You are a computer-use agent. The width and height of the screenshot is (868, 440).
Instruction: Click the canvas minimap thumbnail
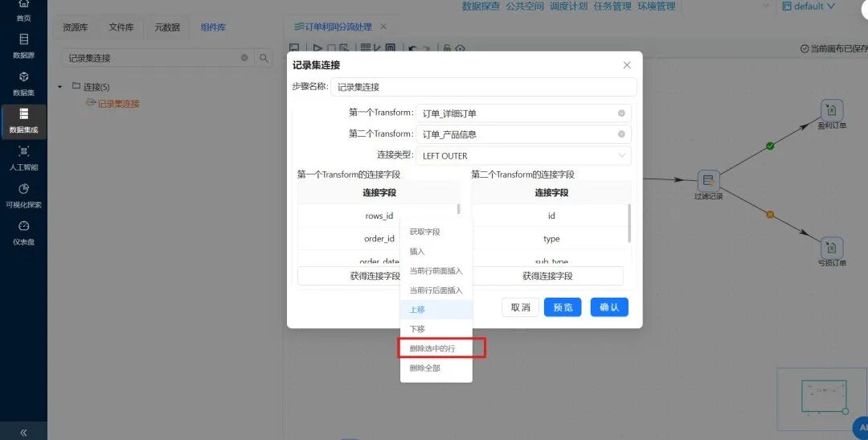pyautogui.click(x=822, y=398)
